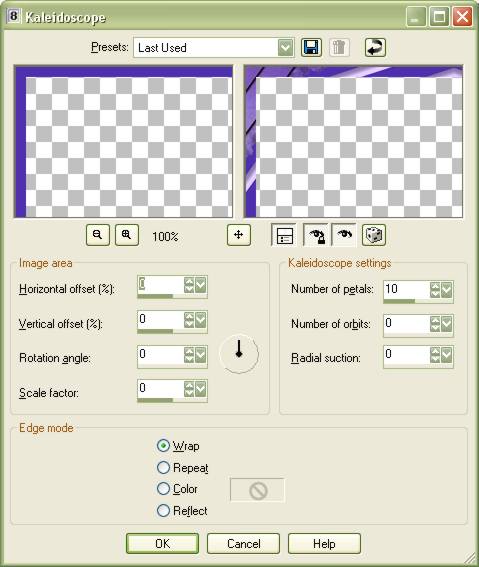Viewport: 479px width, 567px height.
Task: Click the OK button
Action: point(162,543)
